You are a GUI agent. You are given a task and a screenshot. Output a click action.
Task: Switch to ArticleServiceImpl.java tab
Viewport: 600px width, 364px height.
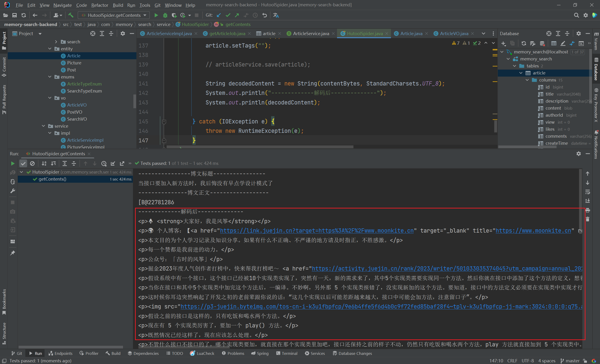[x=169, y=33]
